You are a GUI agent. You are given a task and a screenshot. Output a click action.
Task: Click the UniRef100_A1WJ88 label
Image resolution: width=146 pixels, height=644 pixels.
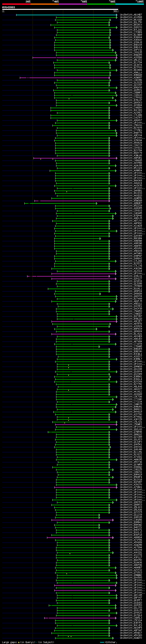pos(131,165)
